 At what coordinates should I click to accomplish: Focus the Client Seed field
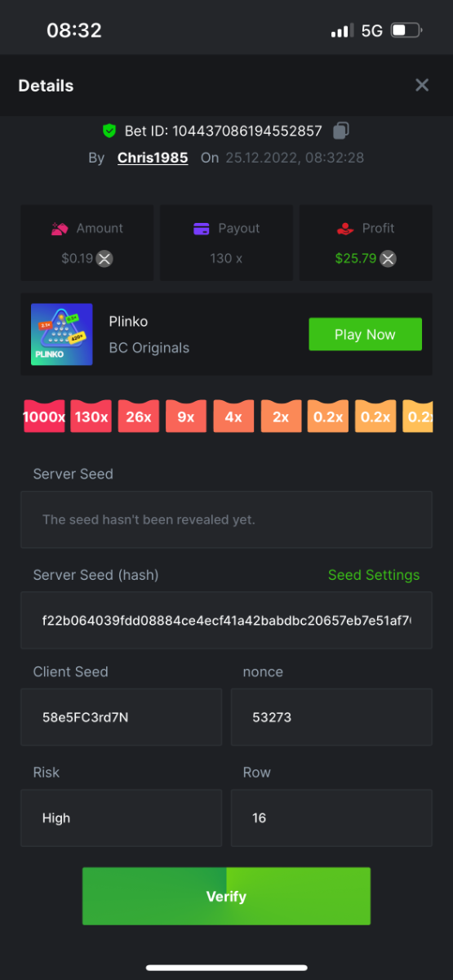(121, 717)
